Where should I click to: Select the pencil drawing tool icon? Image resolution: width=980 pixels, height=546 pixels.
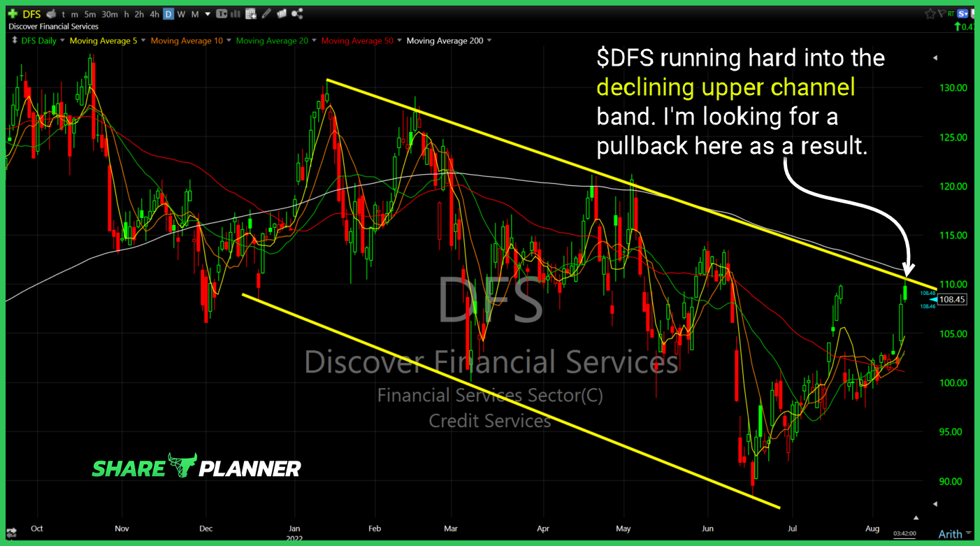tap(266, 14)
